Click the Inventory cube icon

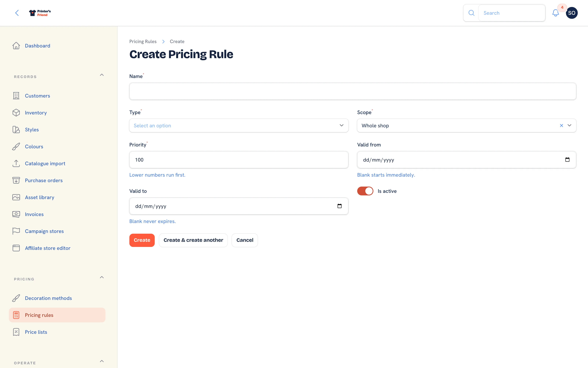[16, 113]
